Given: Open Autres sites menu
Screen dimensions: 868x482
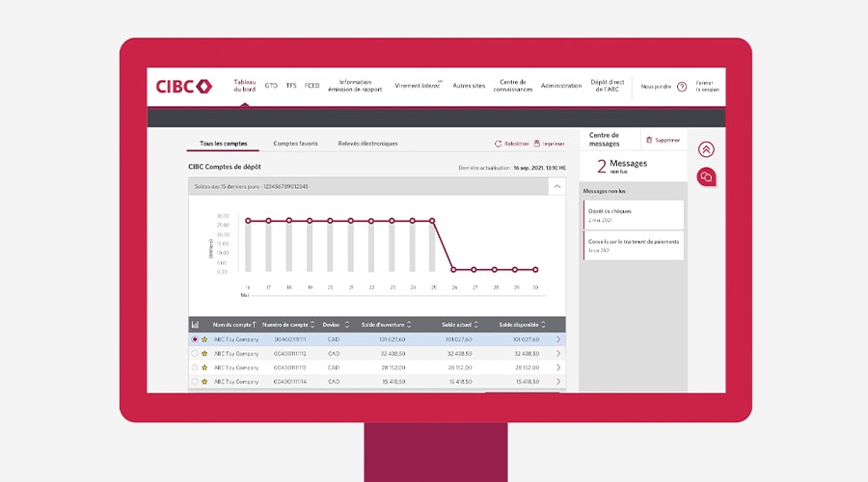Looking at the screenshot, I should coord(469,86).
